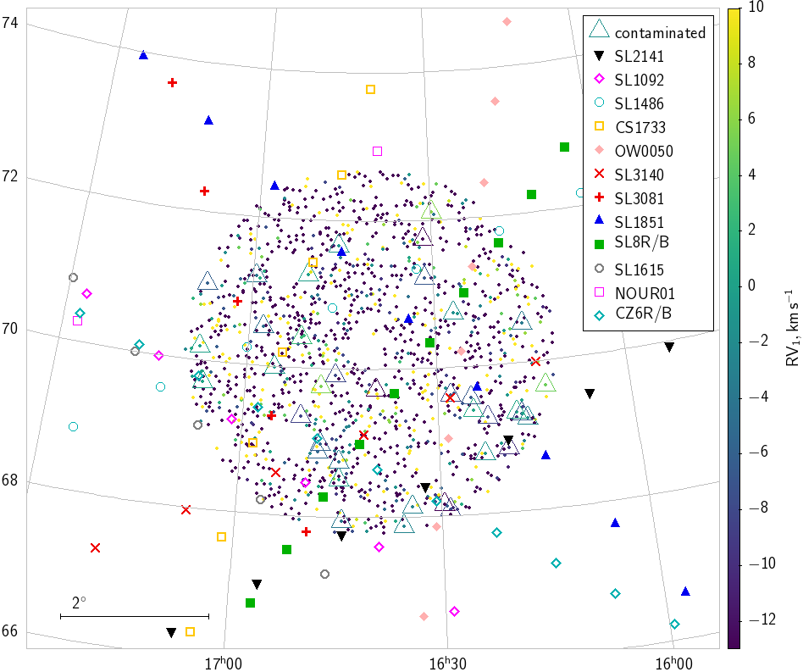Click the colorbar tick label '6'
The height and width of the screenshot is (672, 803).
click(x=752, y=119)
